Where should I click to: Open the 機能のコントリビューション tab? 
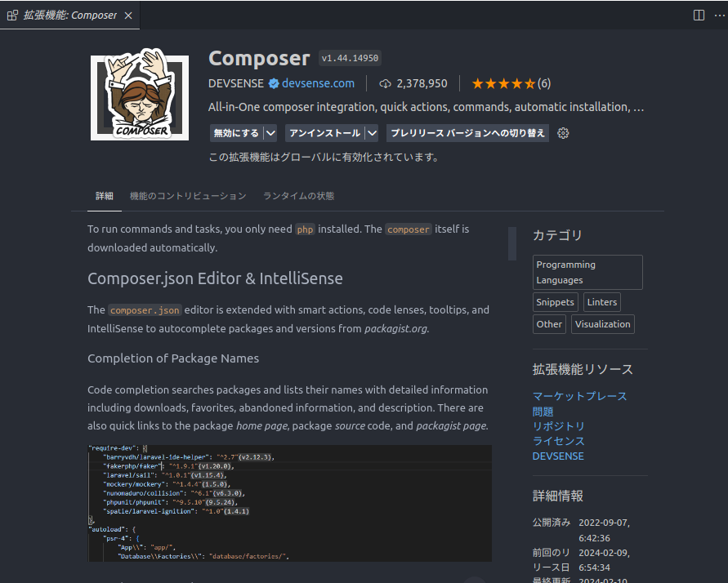(188, 196)
